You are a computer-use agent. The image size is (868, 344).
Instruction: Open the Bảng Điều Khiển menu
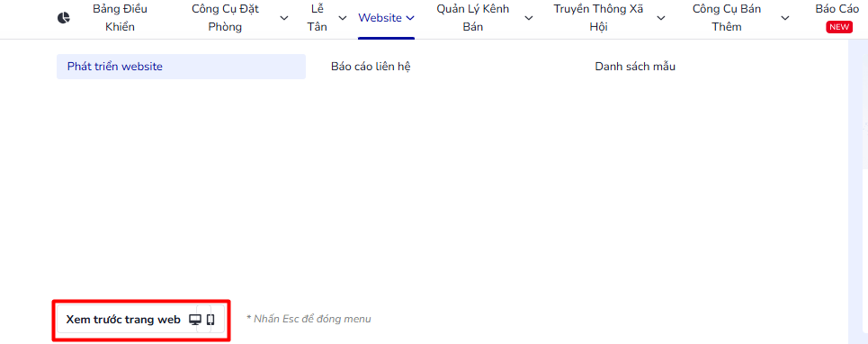click(121, 18)
